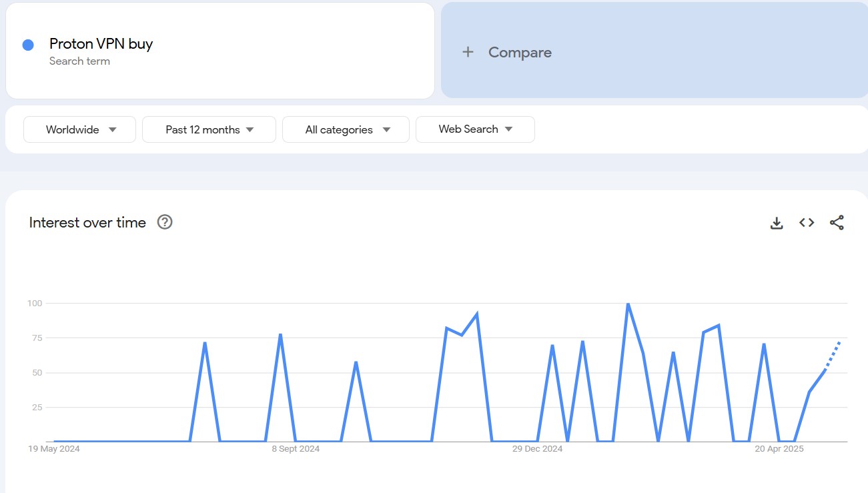Open the All categories dropdown
Image resolution: width=868 pixels, height=493 pixels.
346,129
